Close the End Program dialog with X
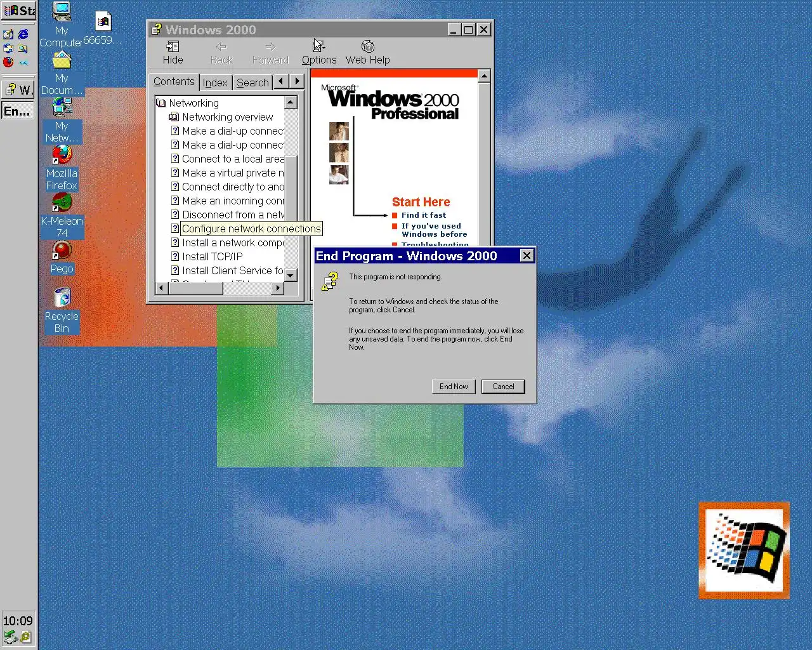 pyautogui.click(x=527, y=256)
